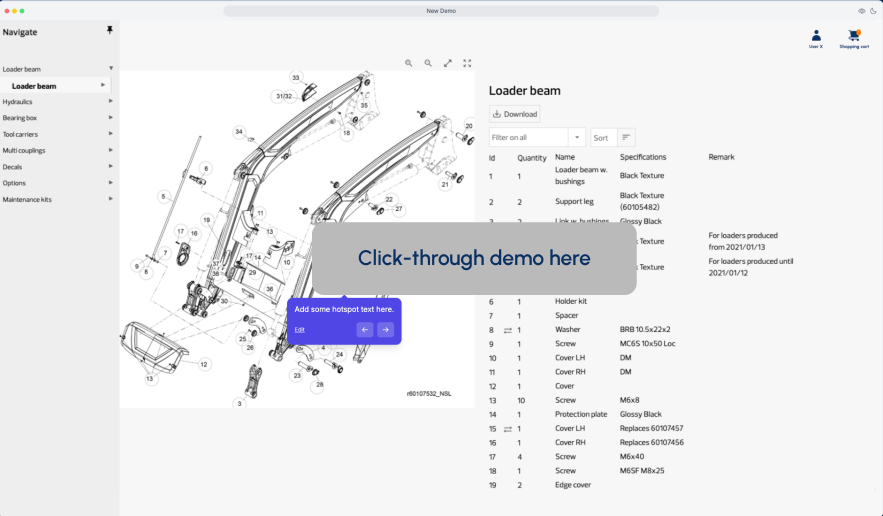Toggle dark mode moon icon

873,11
